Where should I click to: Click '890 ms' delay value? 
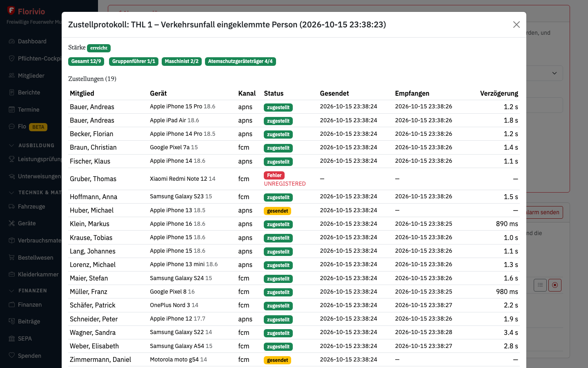[x=507, y=224]
